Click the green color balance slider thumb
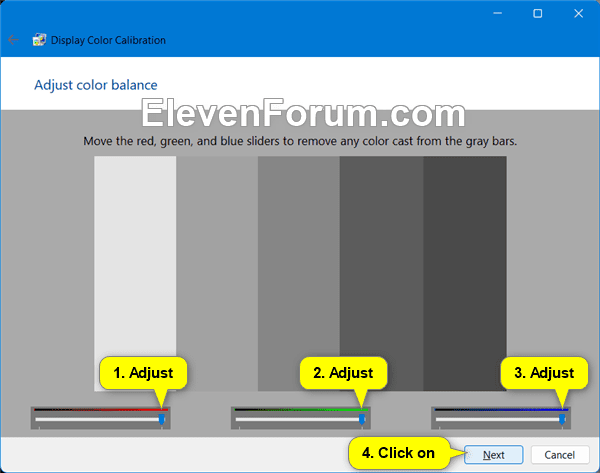The height and width of the screenshot is (473, 600). pyautogui.click(x=362, y=419)
